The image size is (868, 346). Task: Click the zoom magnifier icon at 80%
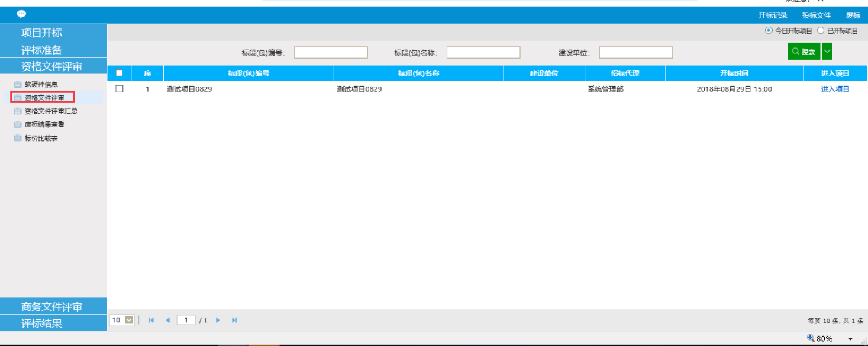[x=811, y=338]
